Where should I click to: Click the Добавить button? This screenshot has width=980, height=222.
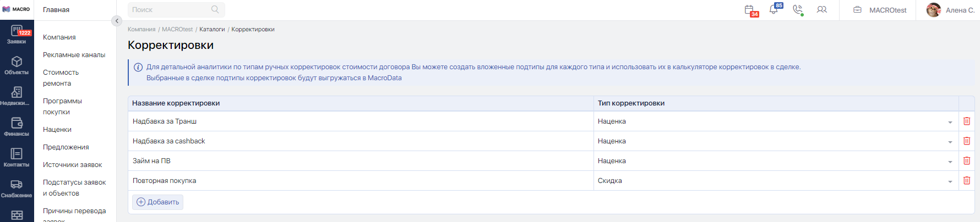pyautogui.click(x=157, y=202)
